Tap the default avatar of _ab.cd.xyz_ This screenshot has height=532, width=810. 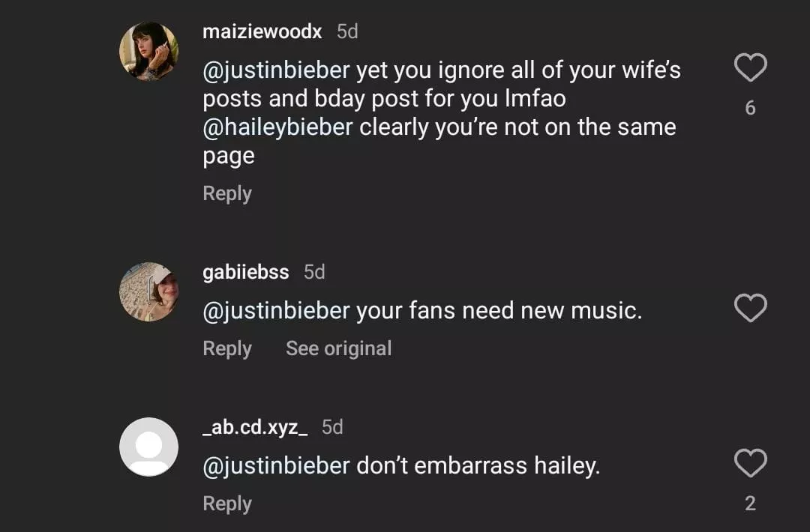(149, 447)
